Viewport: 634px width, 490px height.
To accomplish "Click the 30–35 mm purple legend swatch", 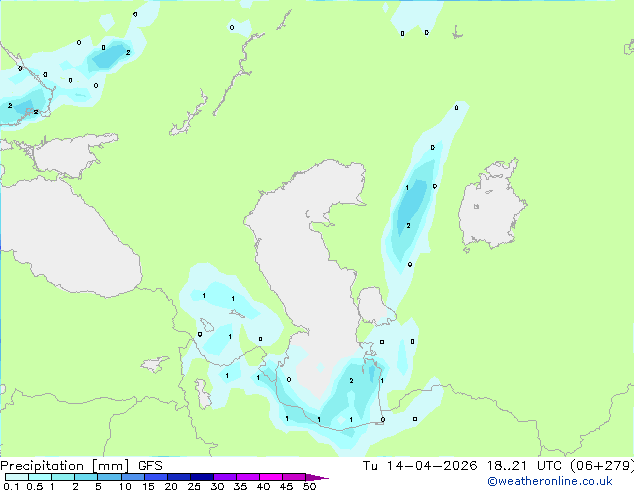I will [x=225, y=477].
